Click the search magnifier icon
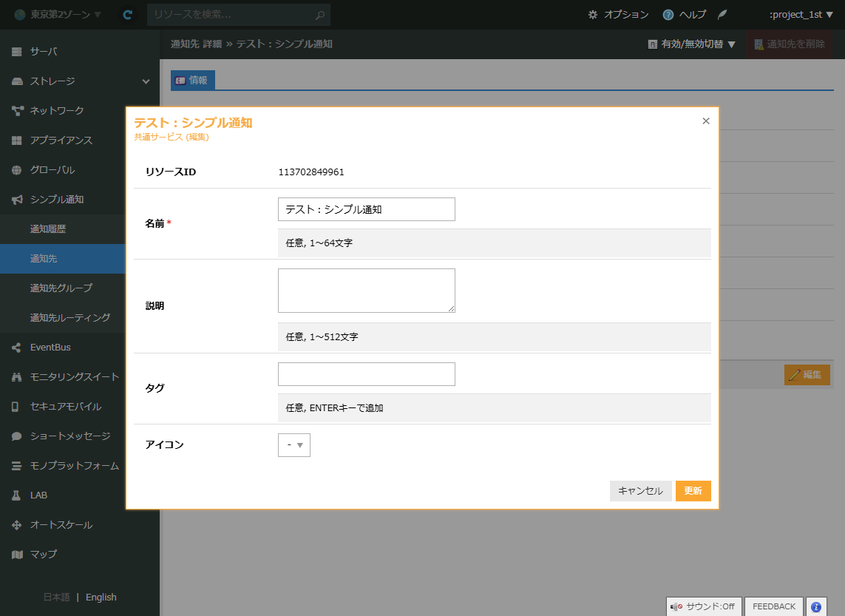Viewport: 845px width, 616px height. (x=319, y=15)
